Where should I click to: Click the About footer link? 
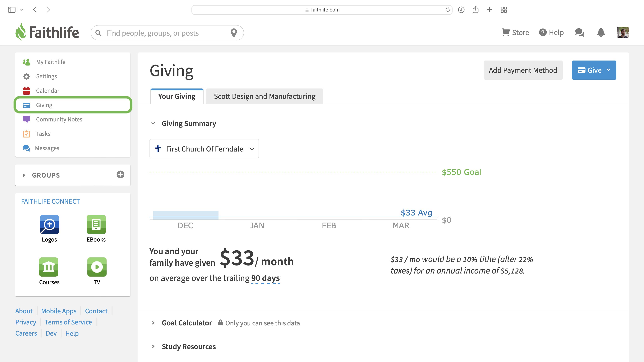pos(24,311)
